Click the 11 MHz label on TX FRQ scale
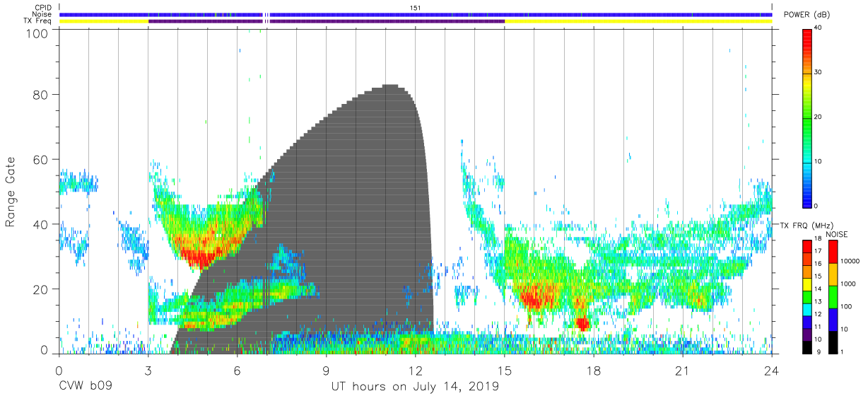 click(818, 327)
